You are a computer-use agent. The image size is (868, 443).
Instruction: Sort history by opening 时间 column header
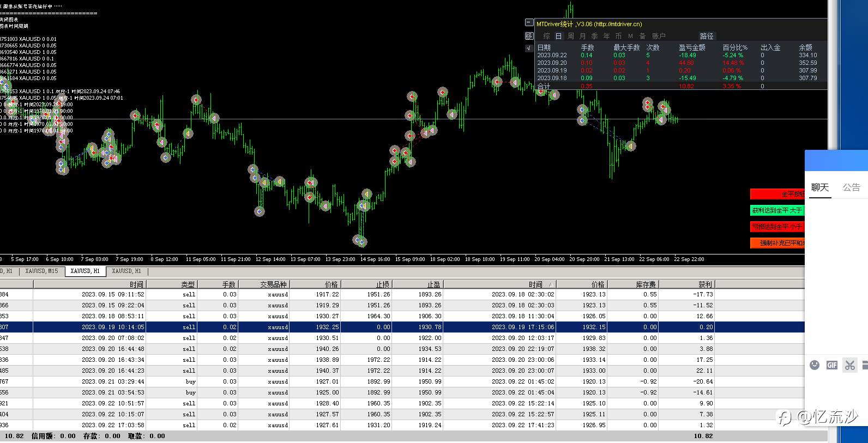pyautogui.click(x=89, y=284)
